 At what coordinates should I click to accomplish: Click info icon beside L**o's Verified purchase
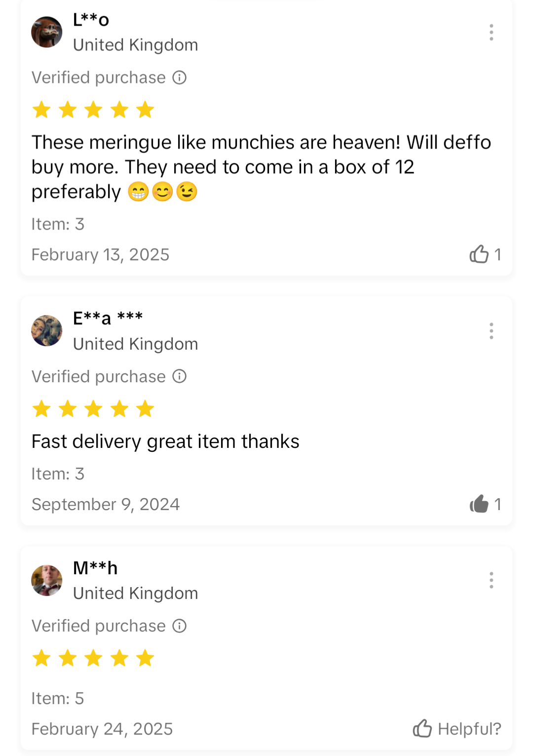coord(180,78)
